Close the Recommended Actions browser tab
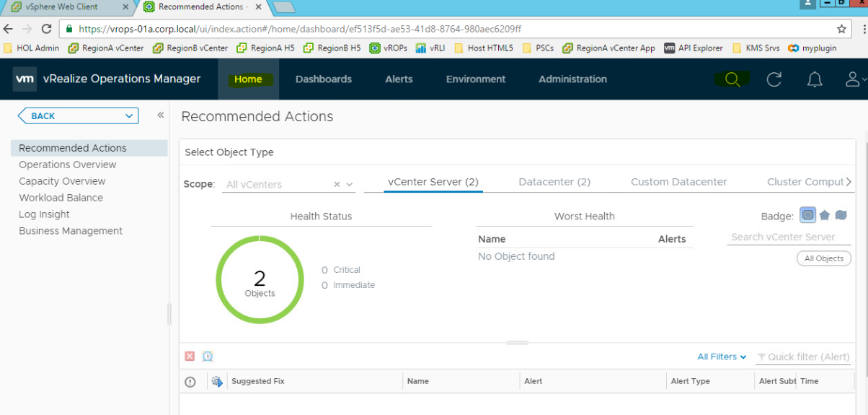868x415 pixels. pos(259,7)
